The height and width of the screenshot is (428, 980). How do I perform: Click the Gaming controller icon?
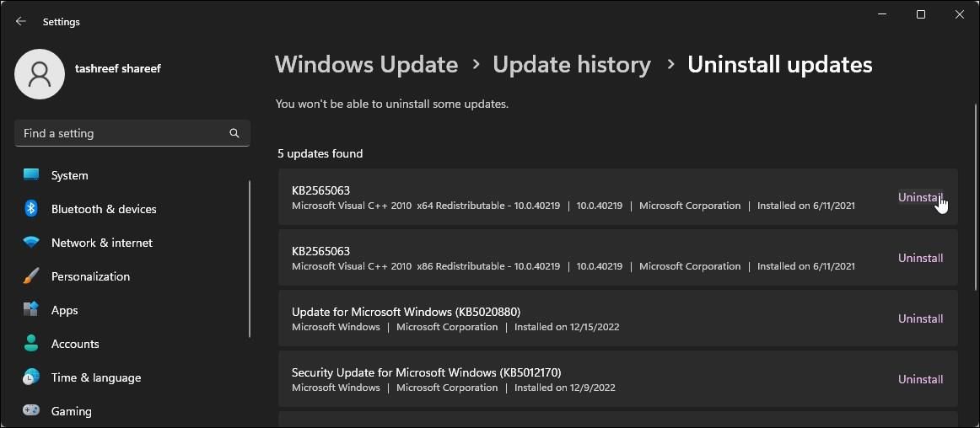[x=31, y=411]
